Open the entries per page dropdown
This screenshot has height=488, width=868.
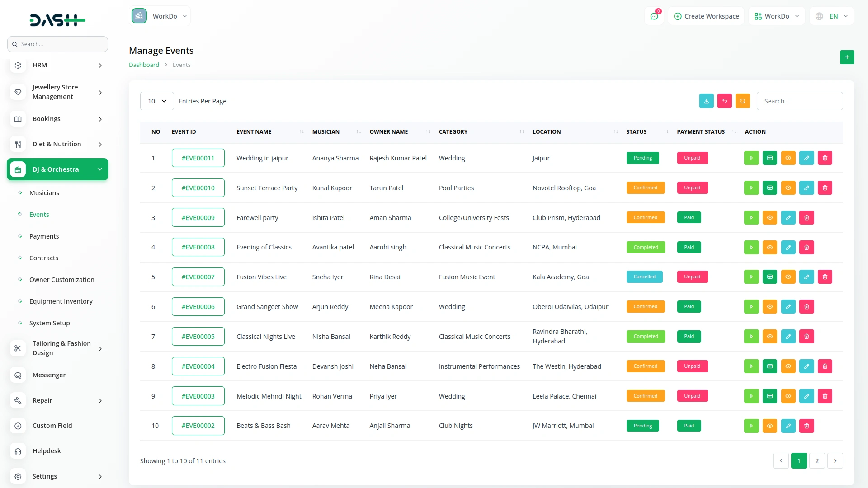[157, 101]
